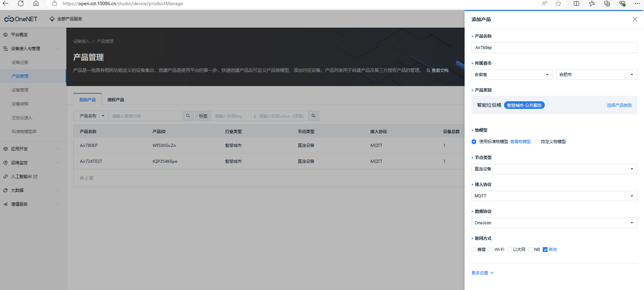Click the 应用开发 sidebar icon
The width and height of the screenshot is (644, 290).
tap(6, 149)
